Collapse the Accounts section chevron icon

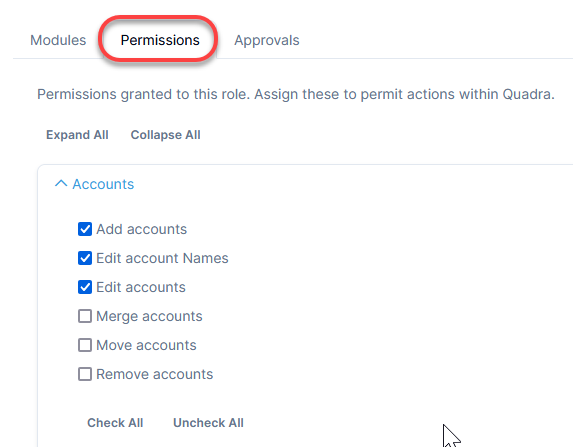pos(61,183)
